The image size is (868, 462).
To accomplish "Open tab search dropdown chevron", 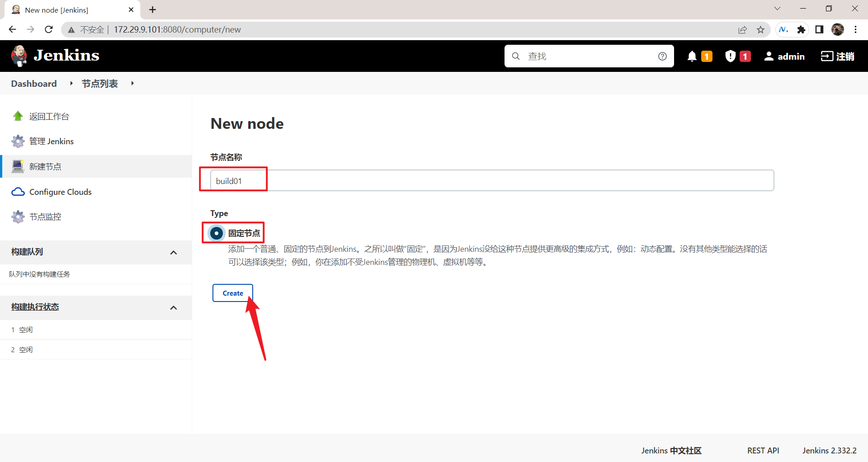I will pos(777,9).
